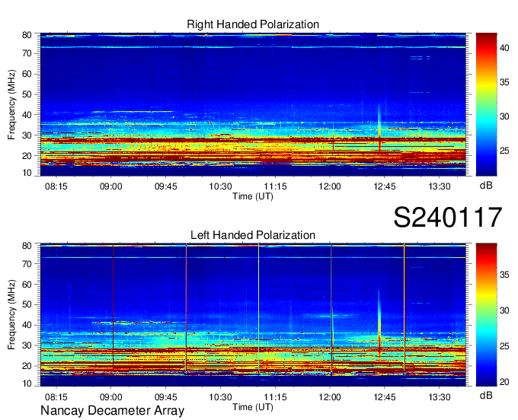Click 09:45 on the Left Handed time axis

tap(166, 397)
